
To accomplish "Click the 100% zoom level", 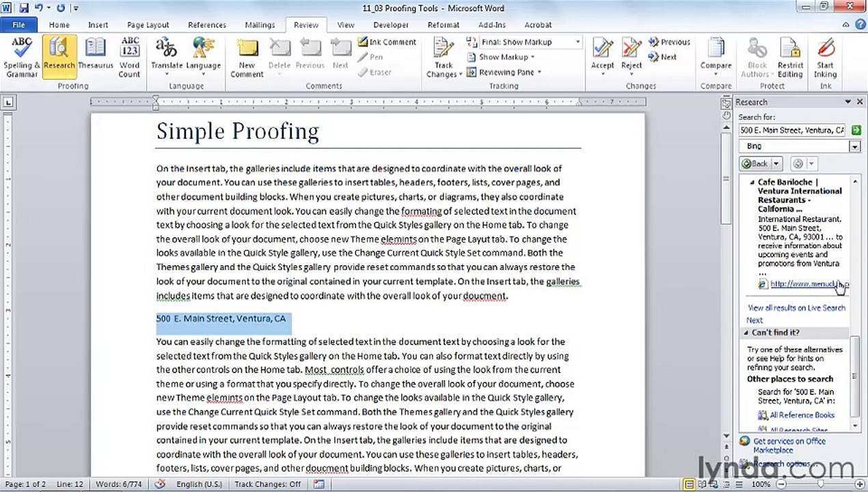I will [761, 484].
